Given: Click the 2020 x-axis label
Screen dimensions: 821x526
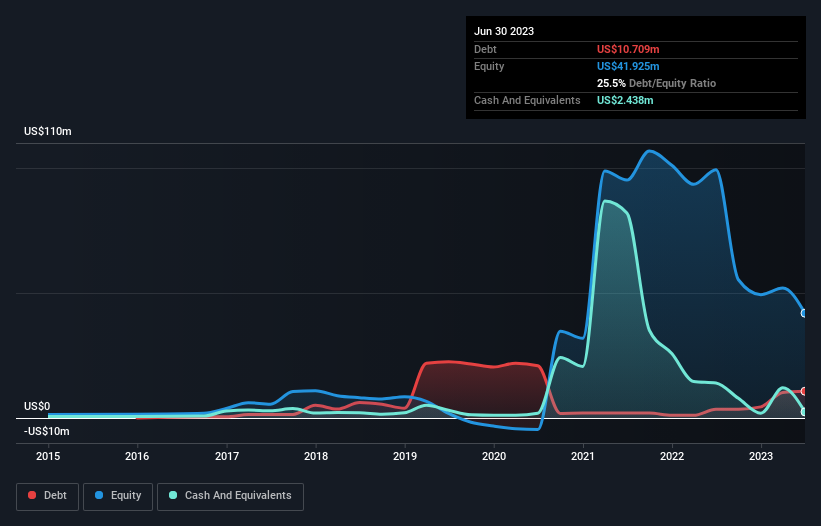Looking at the screenshot, I should tap(494, 456).
